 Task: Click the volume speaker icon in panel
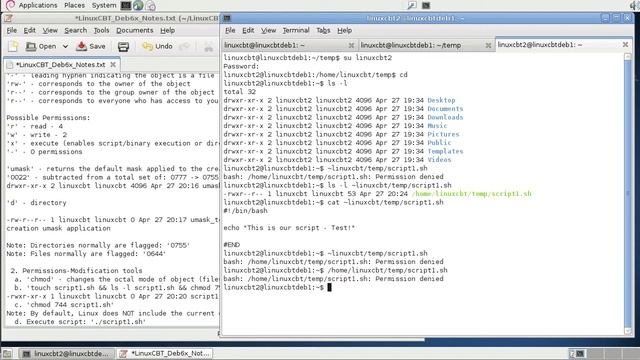tap(635, 5)
